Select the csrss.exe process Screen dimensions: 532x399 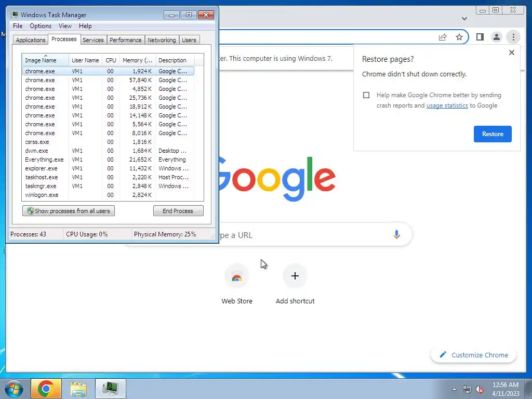click(108, 142)
